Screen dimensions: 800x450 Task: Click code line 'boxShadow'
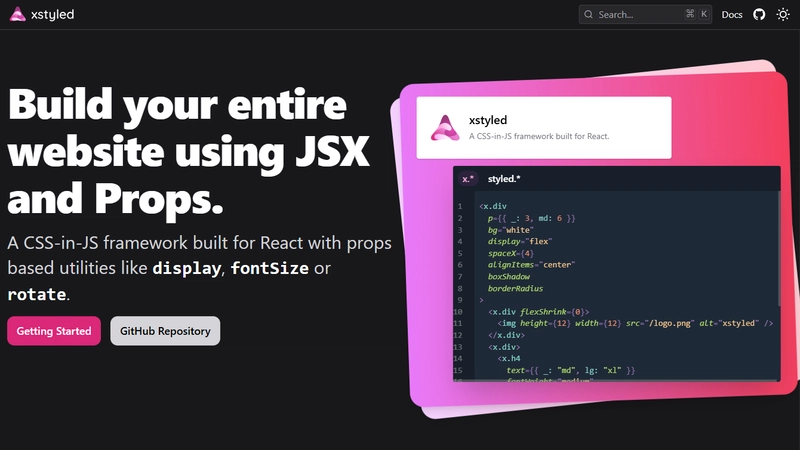[x=509, y=277]
